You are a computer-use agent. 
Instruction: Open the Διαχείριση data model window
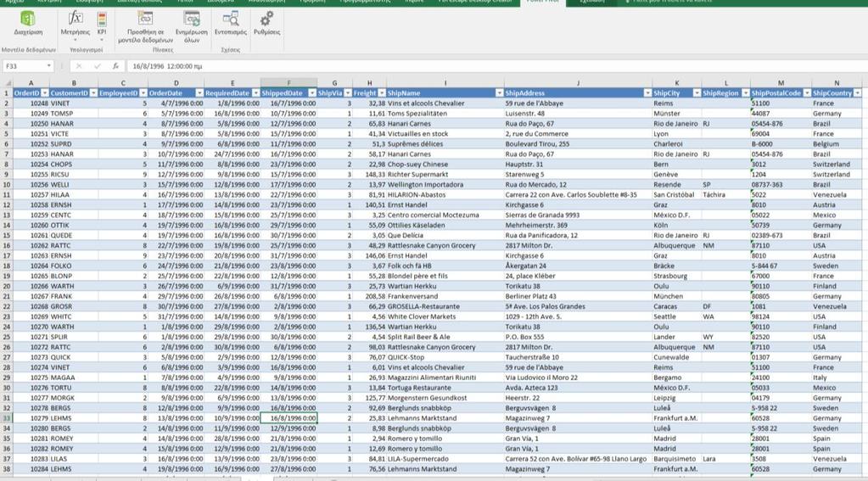point(28,23)
